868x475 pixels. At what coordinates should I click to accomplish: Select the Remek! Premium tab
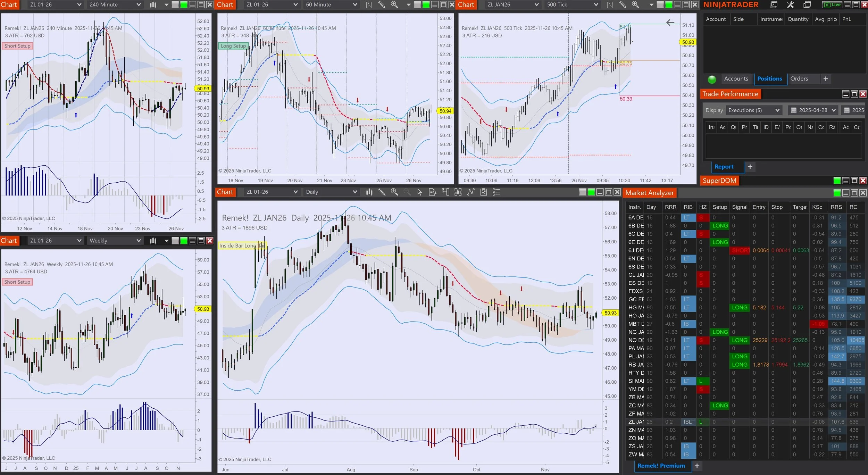[661, 466]
